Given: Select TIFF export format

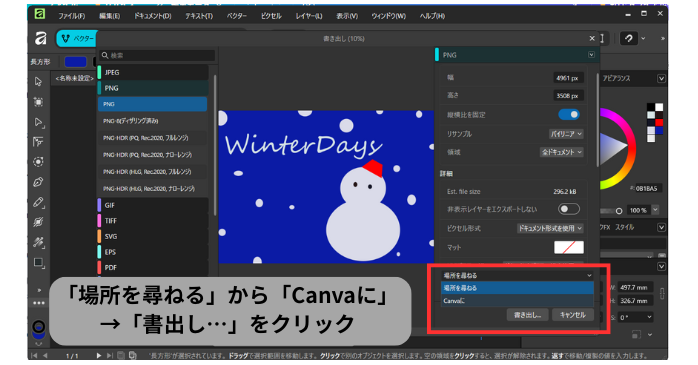Looking at the screenshot, I should point(153,221).
